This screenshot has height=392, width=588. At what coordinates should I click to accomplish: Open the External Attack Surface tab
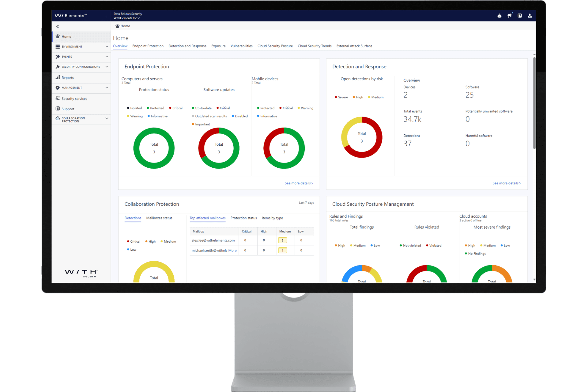pos(354,46)
